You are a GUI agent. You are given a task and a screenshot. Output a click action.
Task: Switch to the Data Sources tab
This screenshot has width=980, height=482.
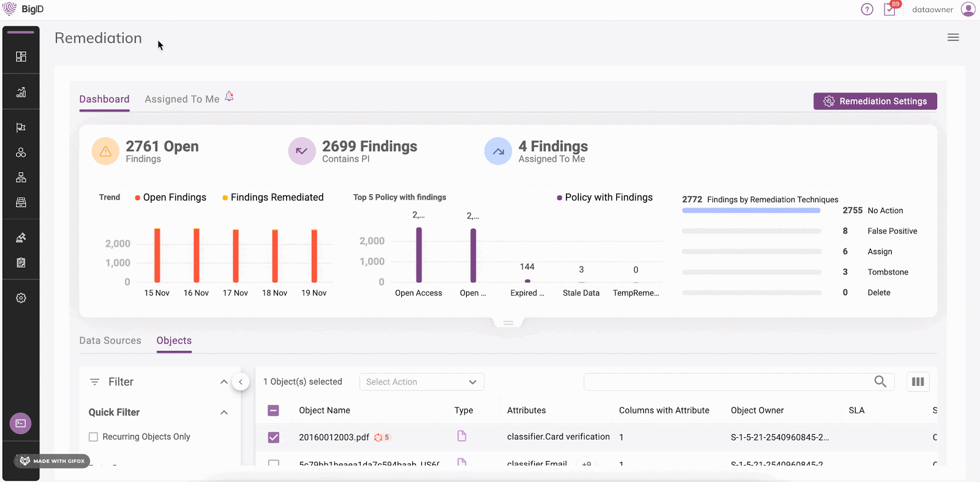110,341
